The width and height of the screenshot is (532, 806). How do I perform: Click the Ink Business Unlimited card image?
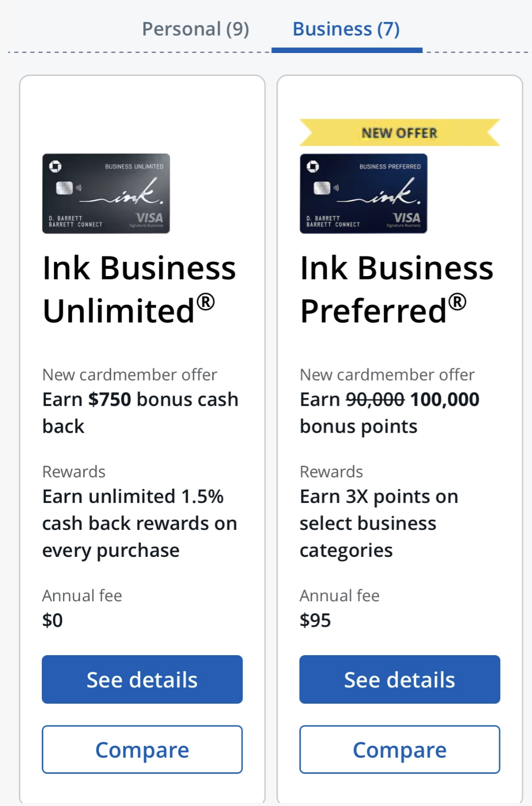[x=106, y=194]
